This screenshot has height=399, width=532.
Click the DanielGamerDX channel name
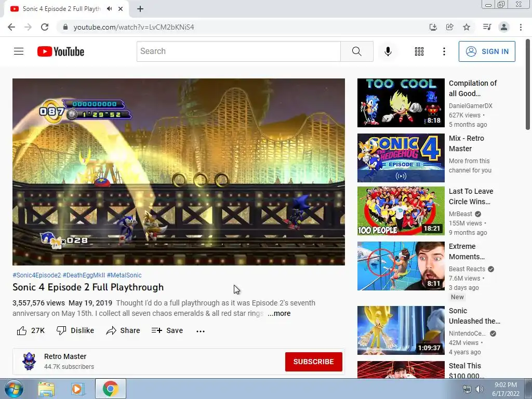pos(470,106)
